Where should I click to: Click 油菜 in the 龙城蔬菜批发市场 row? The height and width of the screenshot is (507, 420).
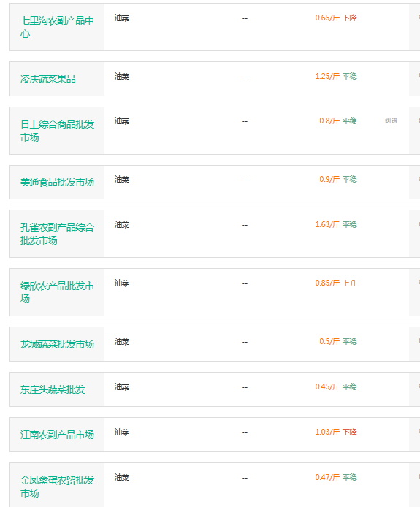pyautogui.click(x=121, y=341)
